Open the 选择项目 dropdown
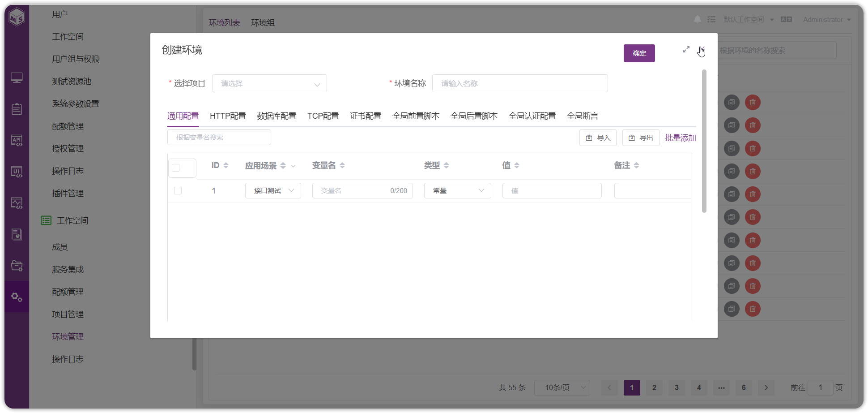This screenshot has width=868, height=413. tap(269, 83)
